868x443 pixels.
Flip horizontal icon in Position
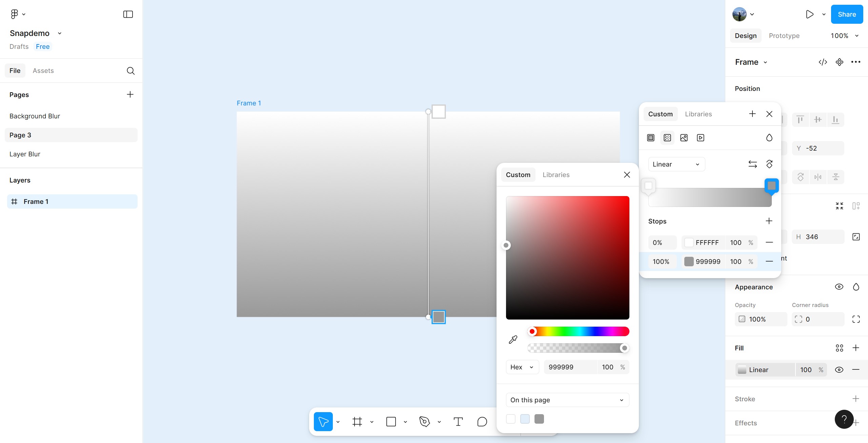tap(818, 177)
